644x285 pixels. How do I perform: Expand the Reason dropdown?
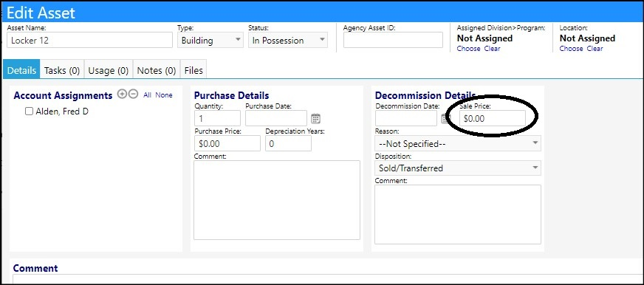(458, 143)
